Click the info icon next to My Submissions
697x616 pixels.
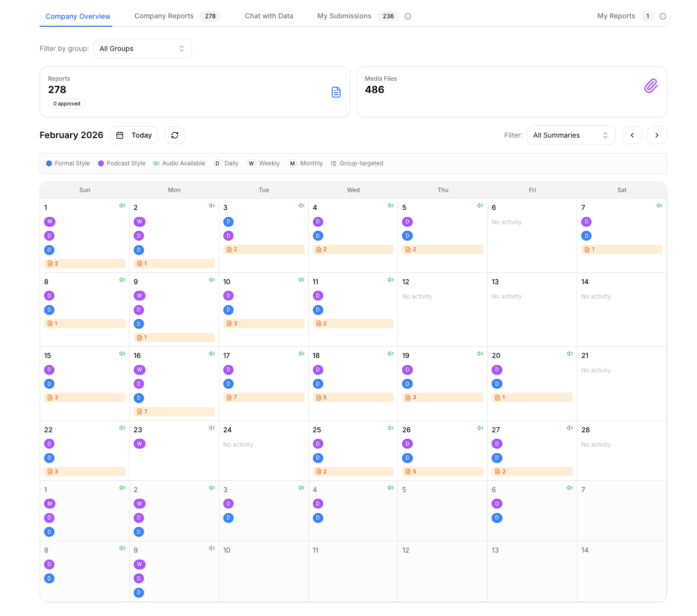point(408,16)
